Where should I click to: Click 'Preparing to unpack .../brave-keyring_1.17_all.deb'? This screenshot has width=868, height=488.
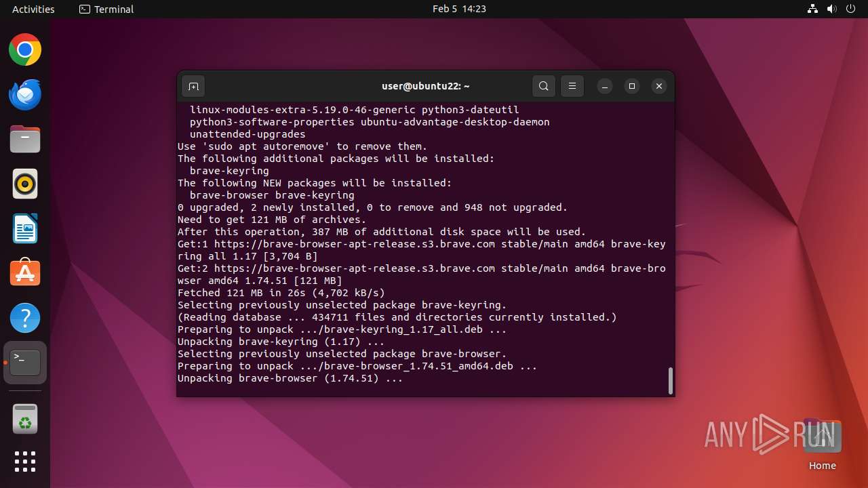(342, 329)
